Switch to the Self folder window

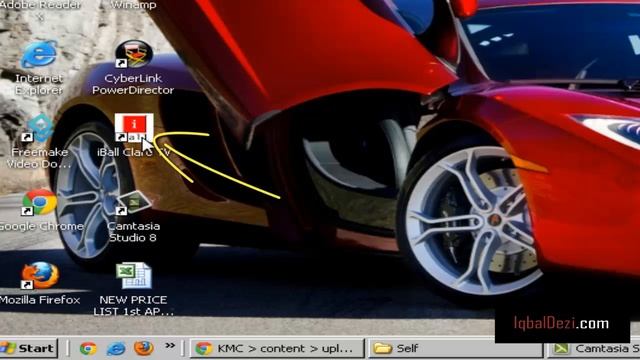point(456,348)
